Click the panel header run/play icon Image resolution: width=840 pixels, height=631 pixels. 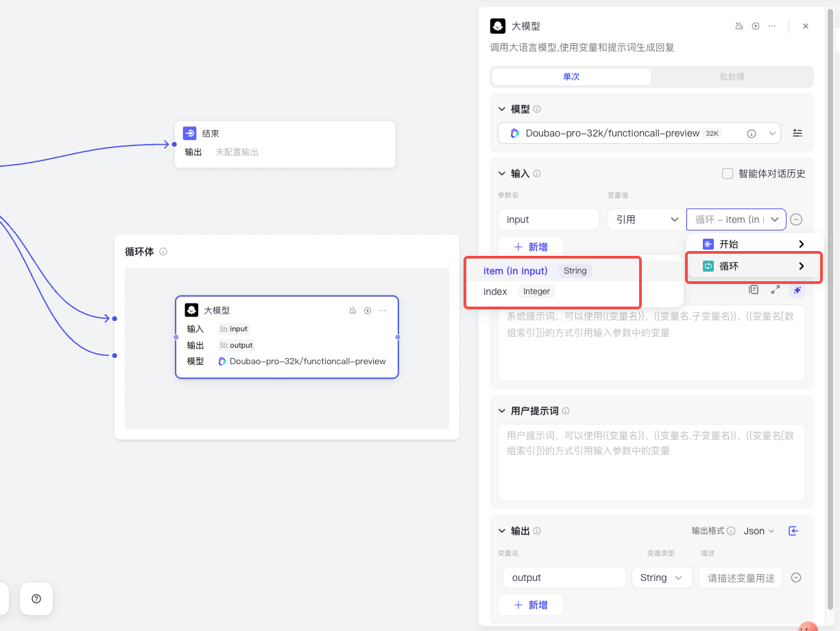pos(756,26)
